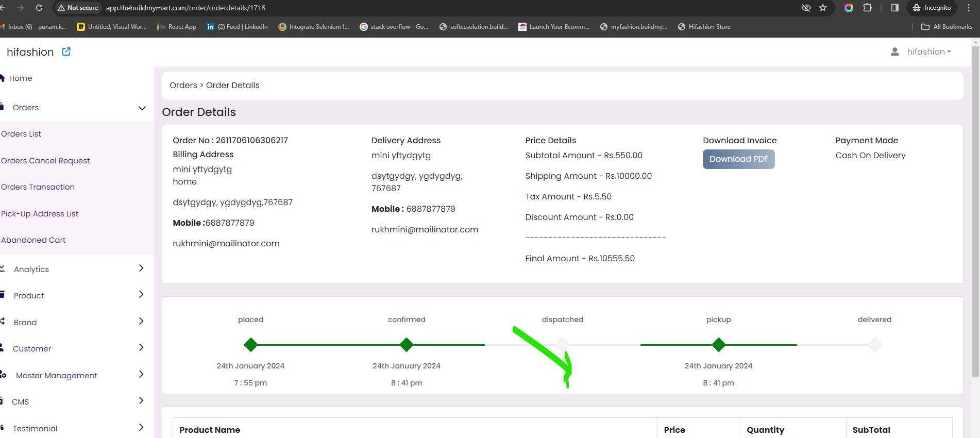The height and width of the screenshot is (438, 980).
Task: Click Shipping Amount - Rs.10000.00
Action: pos(588,176)
